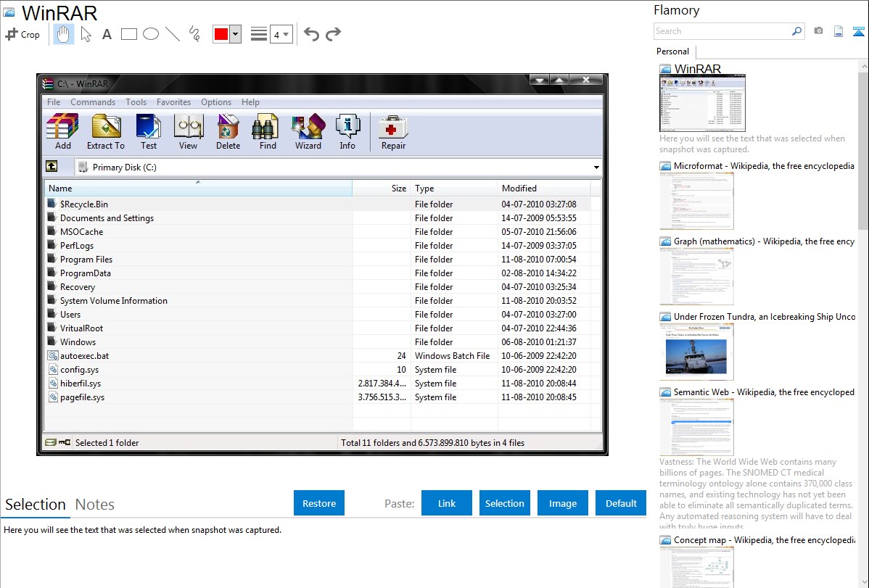The width and height of the screenshot is (869, 588).
Task: Switch to the Notes tab
Action: coord(95,505)
